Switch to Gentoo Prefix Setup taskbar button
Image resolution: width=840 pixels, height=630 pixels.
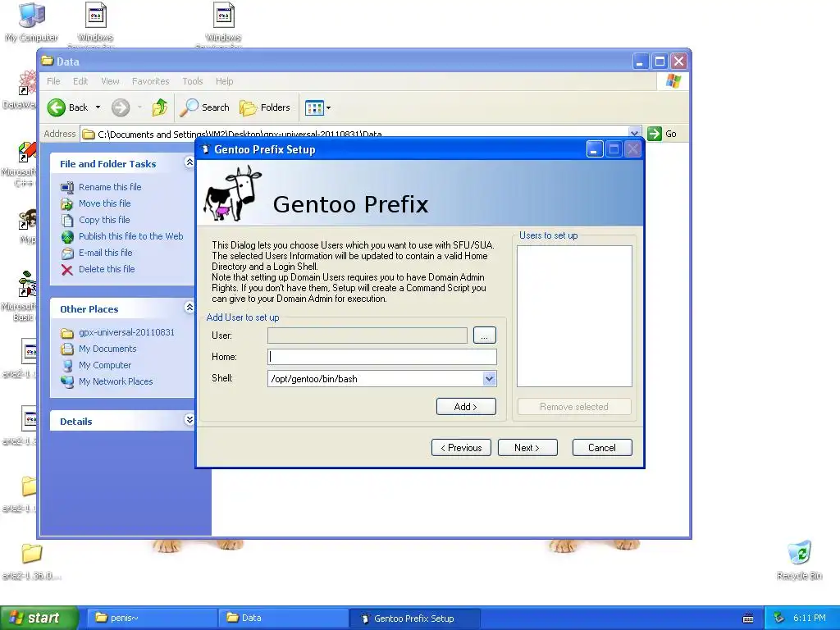click(414, 619)
